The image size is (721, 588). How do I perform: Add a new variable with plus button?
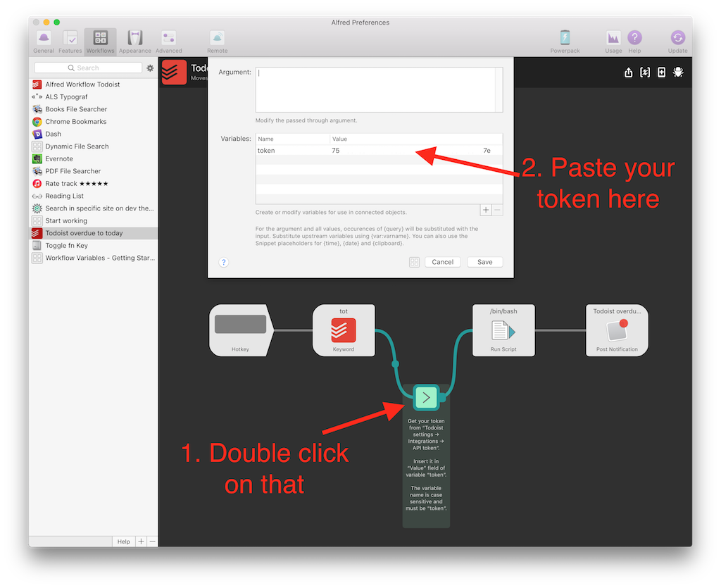tap(485, 210)
